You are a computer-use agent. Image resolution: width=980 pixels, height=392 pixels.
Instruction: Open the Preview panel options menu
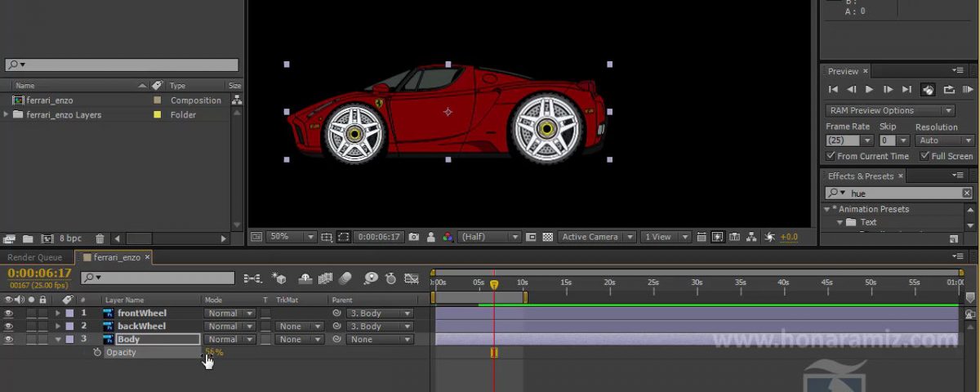[x=958, y=70]
